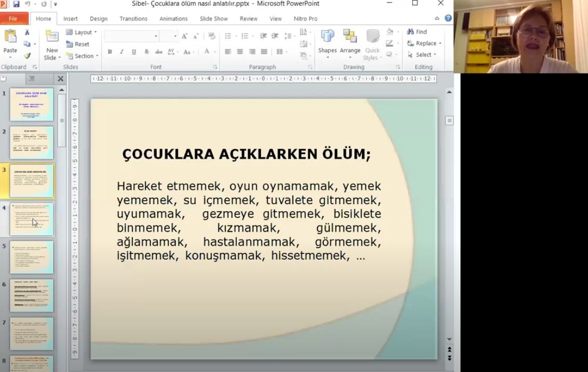588x372 pixels.
Task: Undo last action from quick access toolbar
Action: pyautogui.click(x=28, y=4)
